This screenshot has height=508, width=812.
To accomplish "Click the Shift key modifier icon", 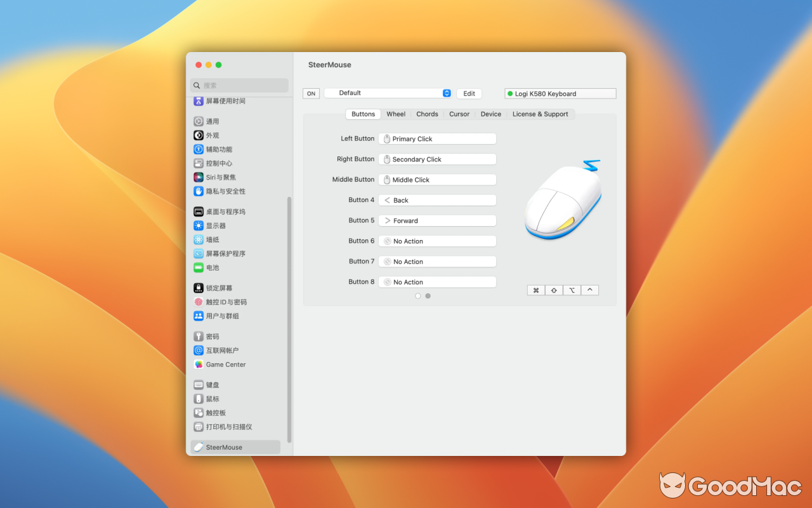I will tap(553, 290).
